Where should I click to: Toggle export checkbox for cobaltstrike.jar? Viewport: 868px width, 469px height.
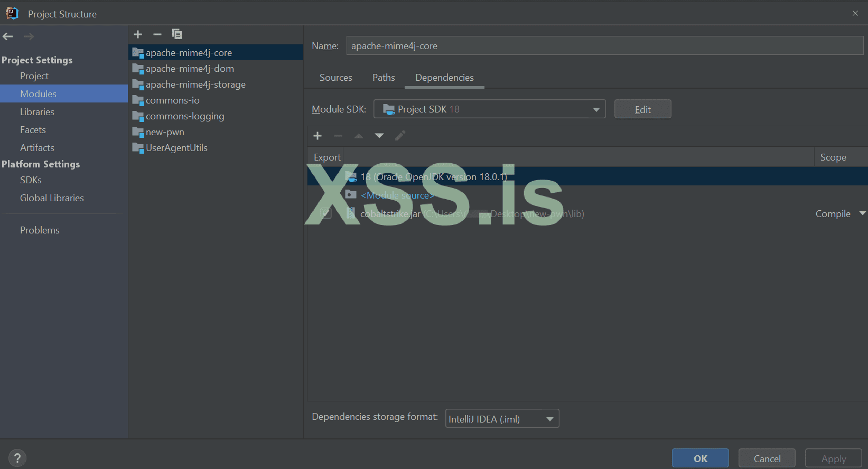click(x=326, y=213)
